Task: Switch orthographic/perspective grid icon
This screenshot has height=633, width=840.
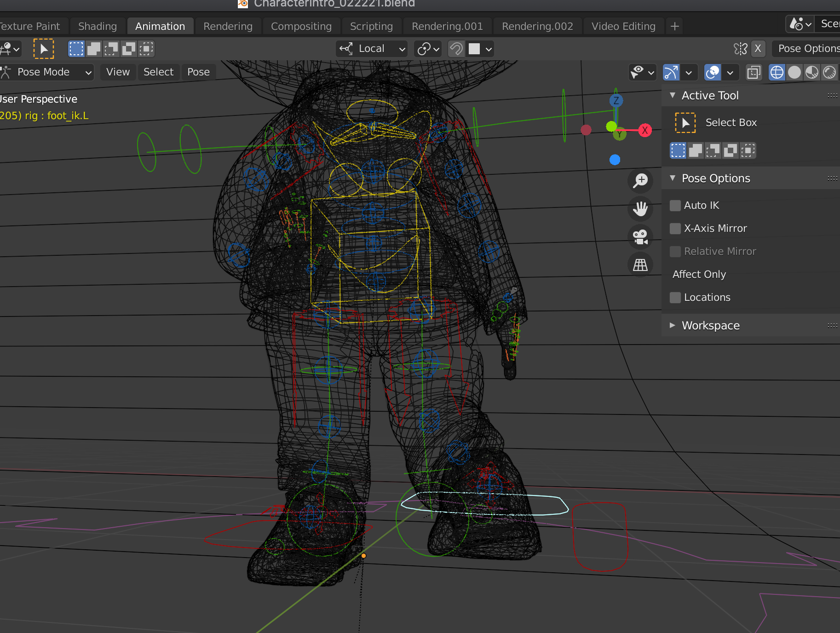Action: pos(640,265)
